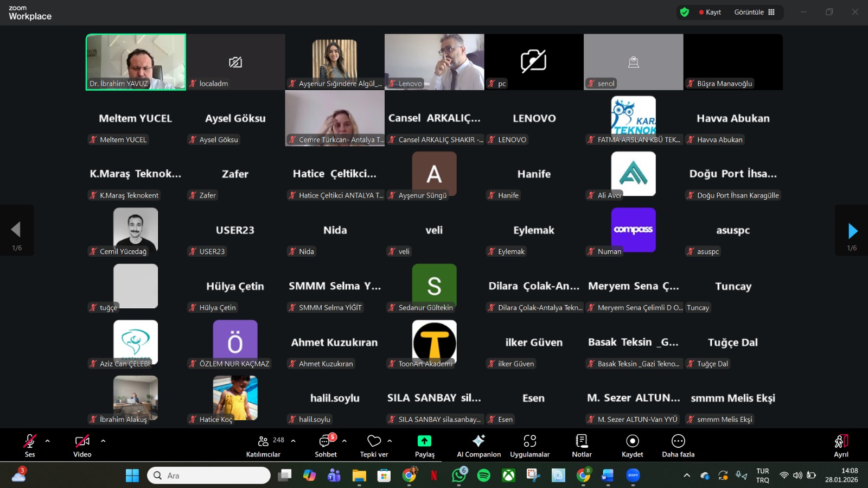Turn on camera with Video button
Image resolution: width=868 pixels, height=488 pixels.
pyautogui.click(x=82, y=446)
